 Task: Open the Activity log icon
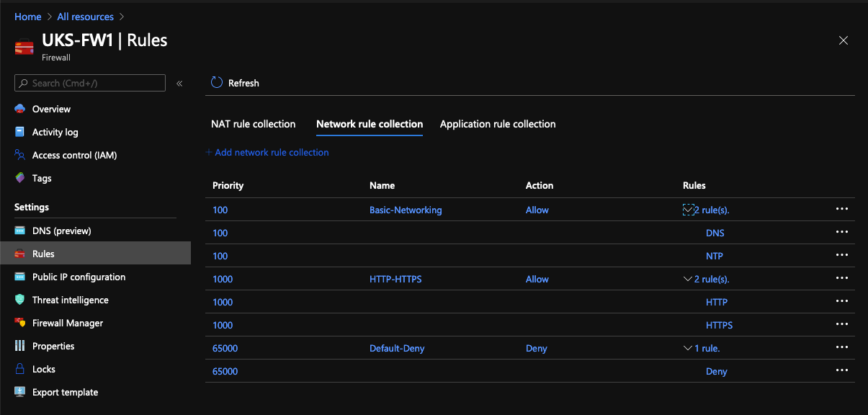pos(20,132)
